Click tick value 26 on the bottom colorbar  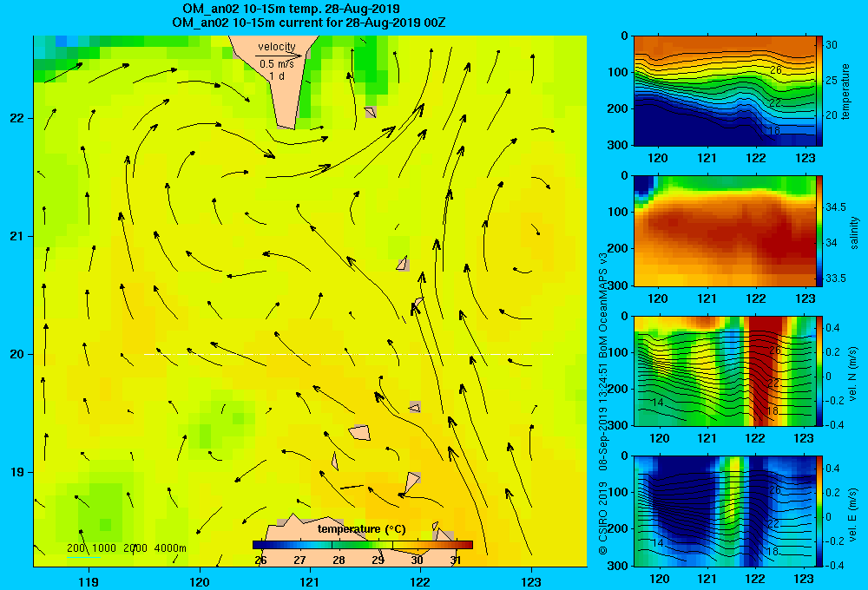click(260, 560)
